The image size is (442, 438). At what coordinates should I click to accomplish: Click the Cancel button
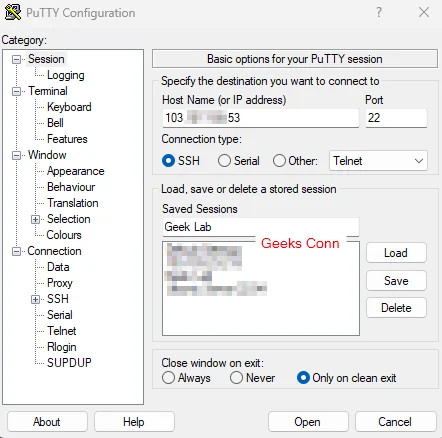[x=395, y=422]
